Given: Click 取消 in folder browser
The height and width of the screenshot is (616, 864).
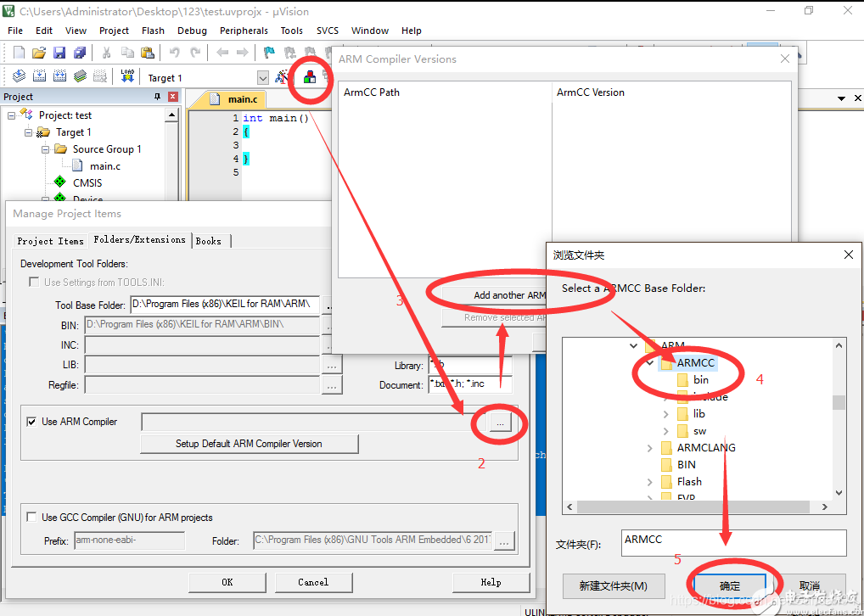Looking at the screenshot, I should tap(810, 585).
